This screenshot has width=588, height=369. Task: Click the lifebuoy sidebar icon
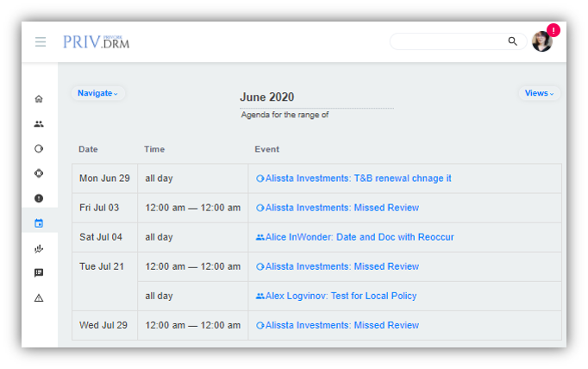39,173
